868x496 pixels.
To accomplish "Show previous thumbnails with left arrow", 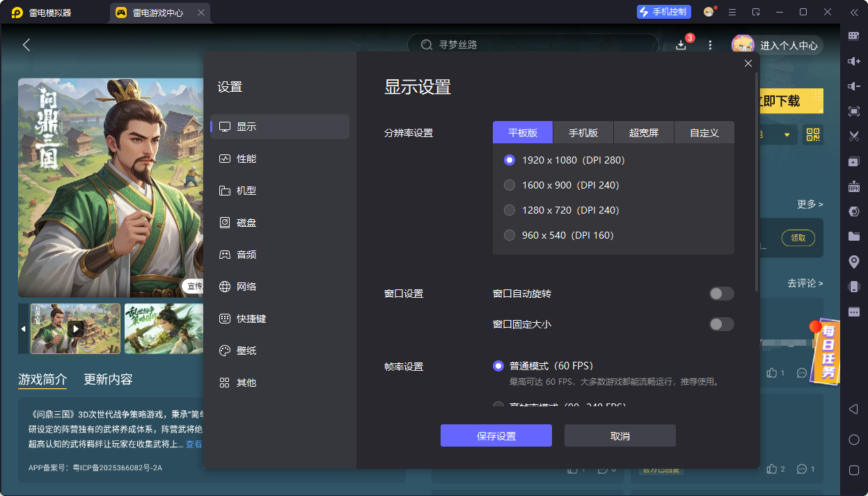I will [x=23, y=328].
